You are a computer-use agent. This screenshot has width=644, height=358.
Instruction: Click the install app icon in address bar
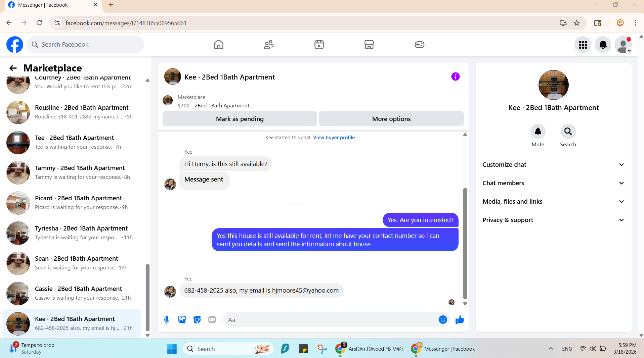[x=563, y=23]
